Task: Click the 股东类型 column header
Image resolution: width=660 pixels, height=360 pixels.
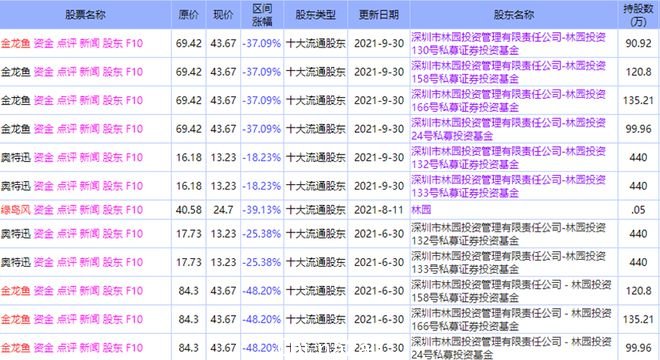Action: (x=315, y=15)
